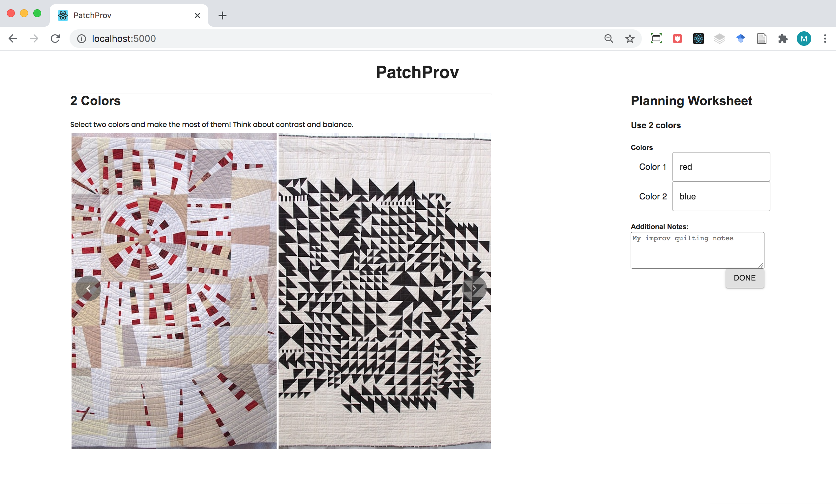Bookmark this page with the star icon
This screenshot has width=836, height=504.
tap(630, 39)
